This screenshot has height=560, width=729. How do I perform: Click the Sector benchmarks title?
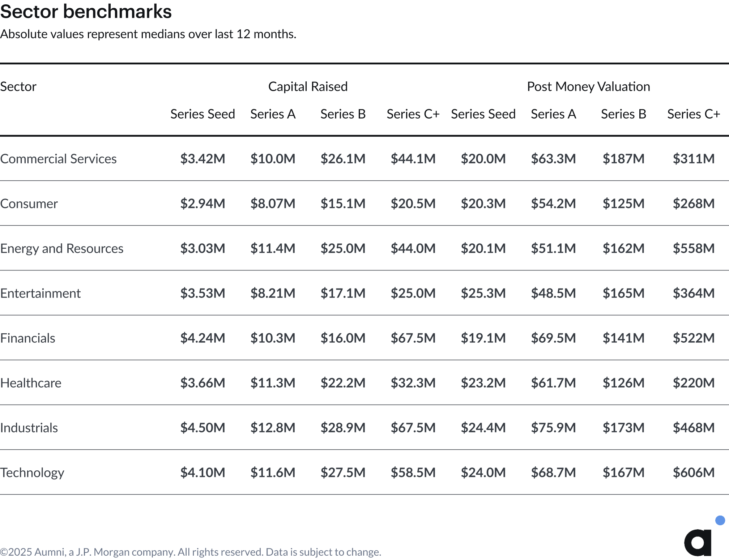(86, 11)
